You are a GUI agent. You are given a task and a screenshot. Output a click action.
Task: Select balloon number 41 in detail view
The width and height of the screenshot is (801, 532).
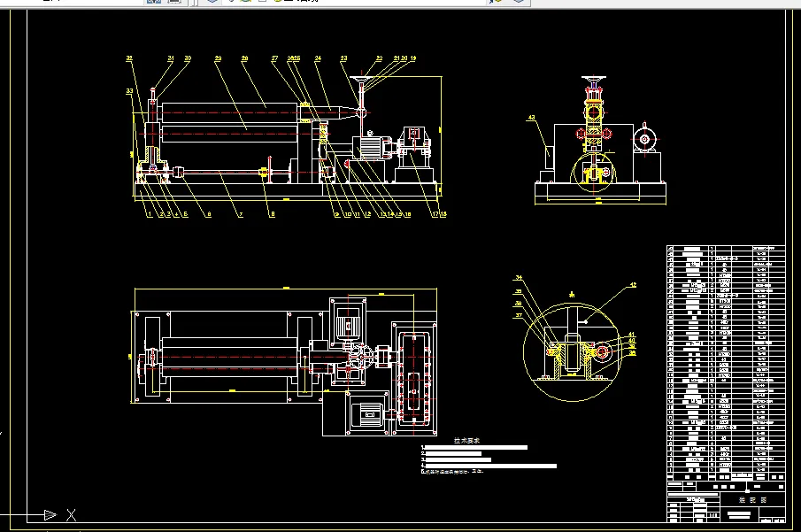click(x=631, y=335)
